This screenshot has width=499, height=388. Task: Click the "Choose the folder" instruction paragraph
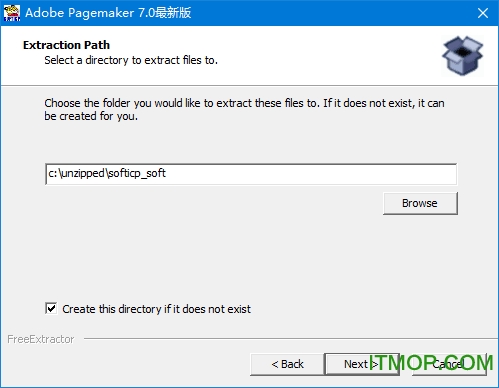click(244, 109)
